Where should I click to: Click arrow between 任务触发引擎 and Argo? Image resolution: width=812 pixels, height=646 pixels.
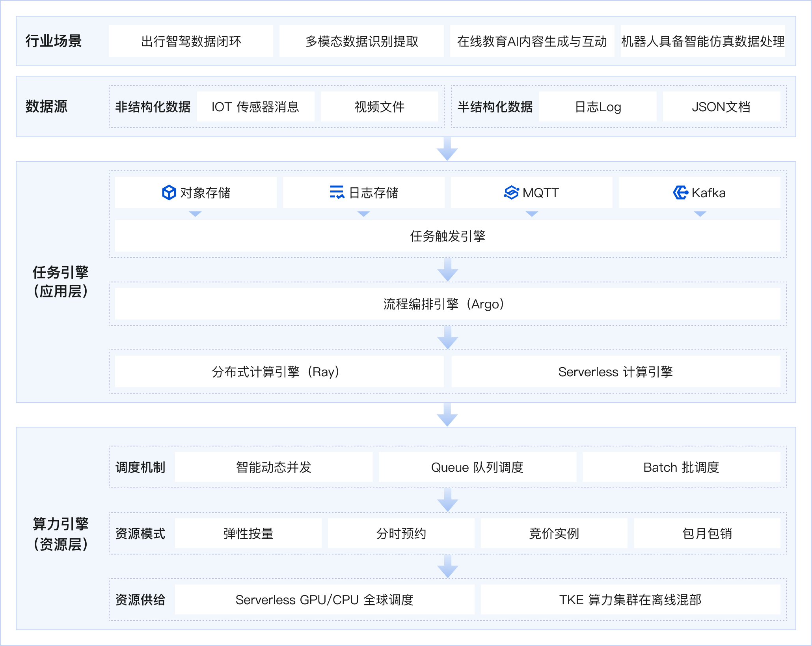(447, 270)
